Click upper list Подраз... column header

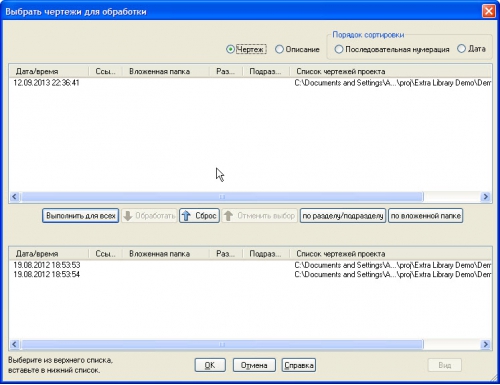coord(266,71)
